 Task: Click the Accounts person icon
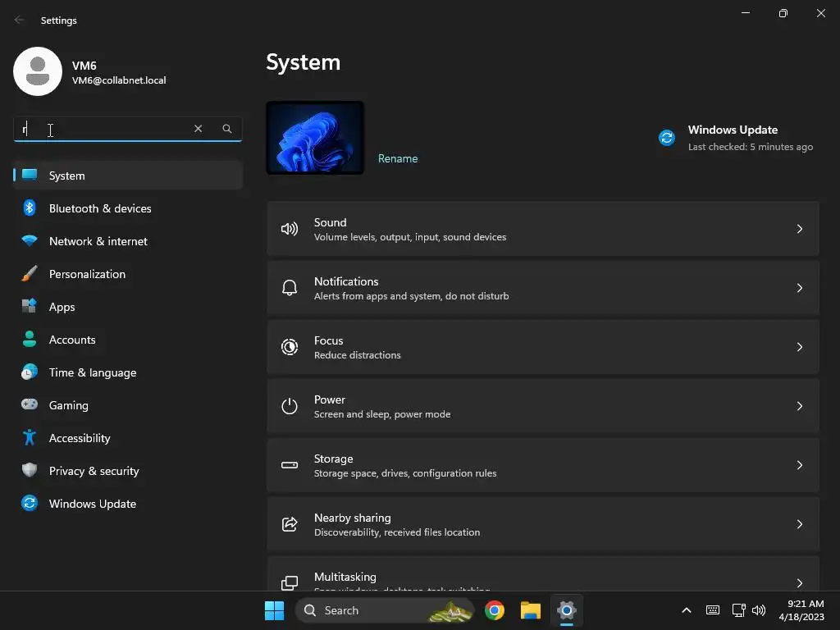point(30,339)
